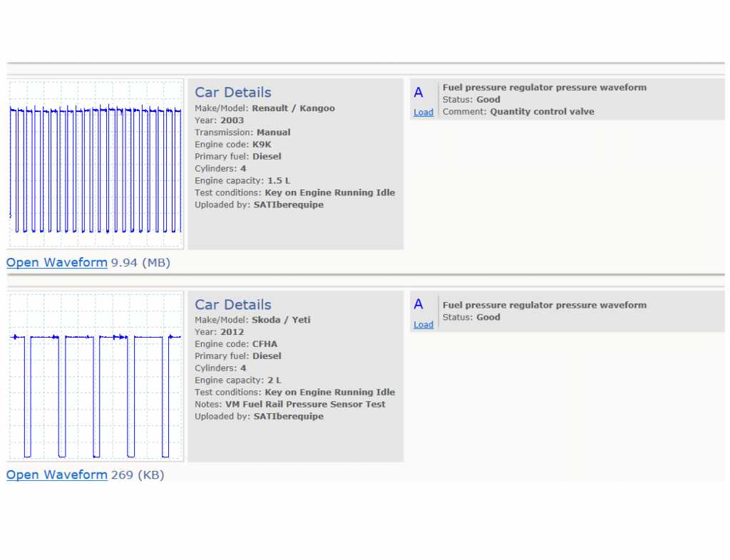Click the CFHA engine code

click(265, 344)
